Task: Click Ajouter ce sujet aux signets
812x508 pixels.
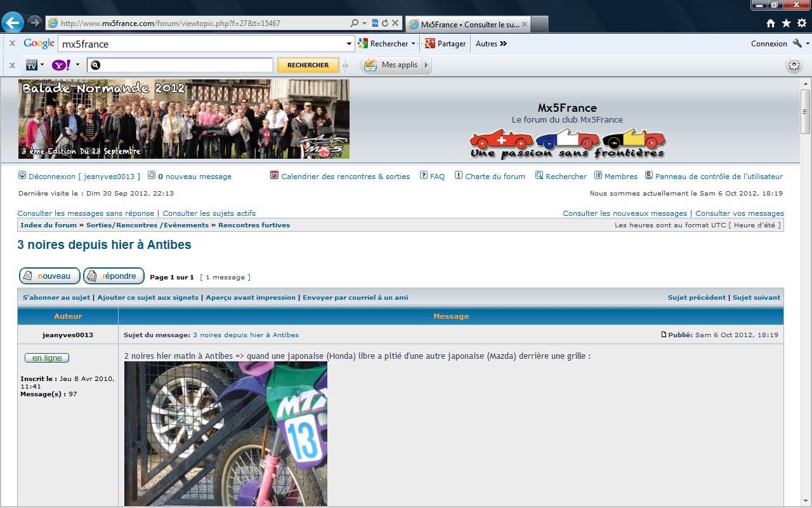Action: [148, 297]
